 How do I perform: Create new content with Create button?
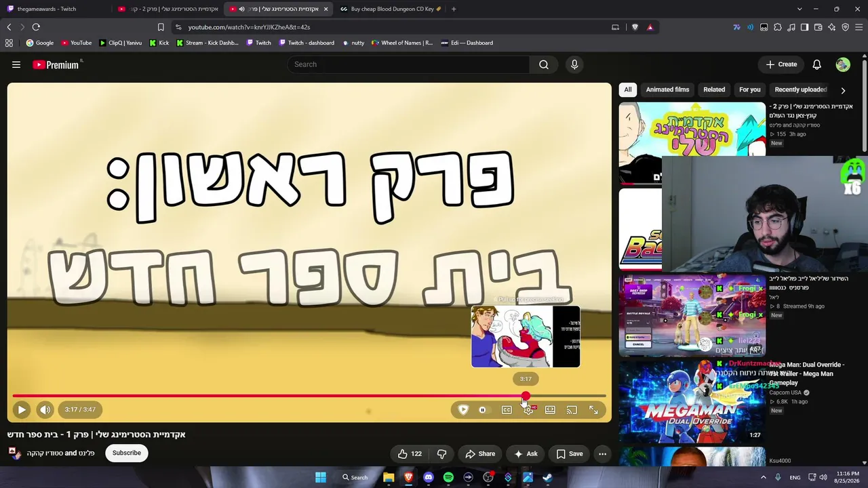coord(781,64)
